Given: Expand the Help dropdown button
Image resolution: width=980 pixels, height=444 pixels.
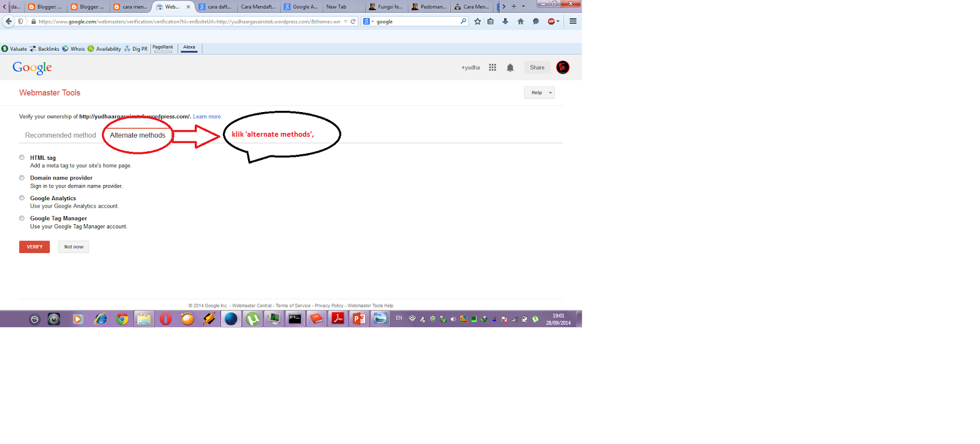Looking at the screenshot, I should (539, 92).
